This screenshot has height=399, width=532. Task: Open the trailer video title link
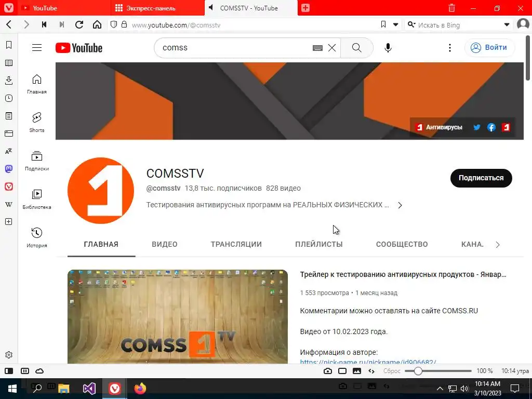[x=403, y=274]
